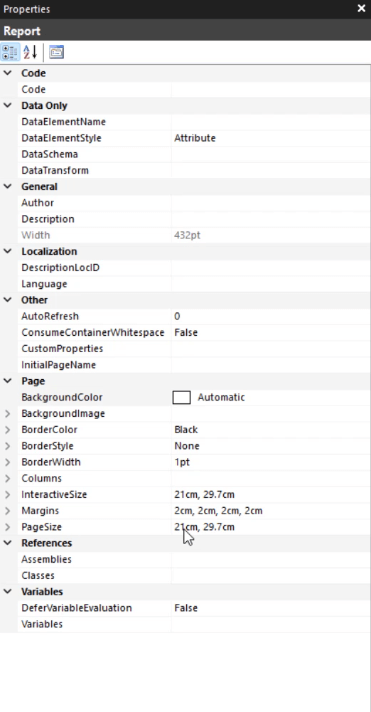Click the Author value field
The height and width of the screenshot is (712, 371).
[271, 203]
